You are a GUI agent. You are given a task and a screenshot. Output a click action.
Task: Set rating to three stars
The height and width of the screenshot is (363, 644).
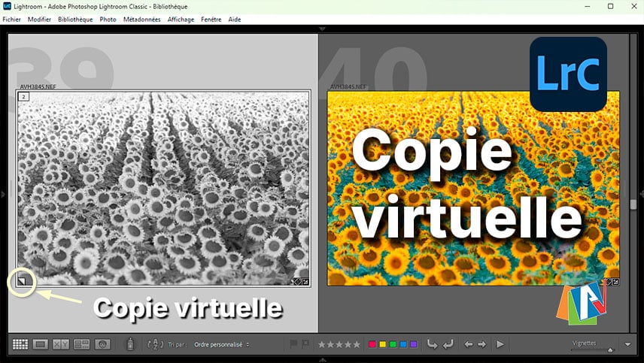pos(339,344)
